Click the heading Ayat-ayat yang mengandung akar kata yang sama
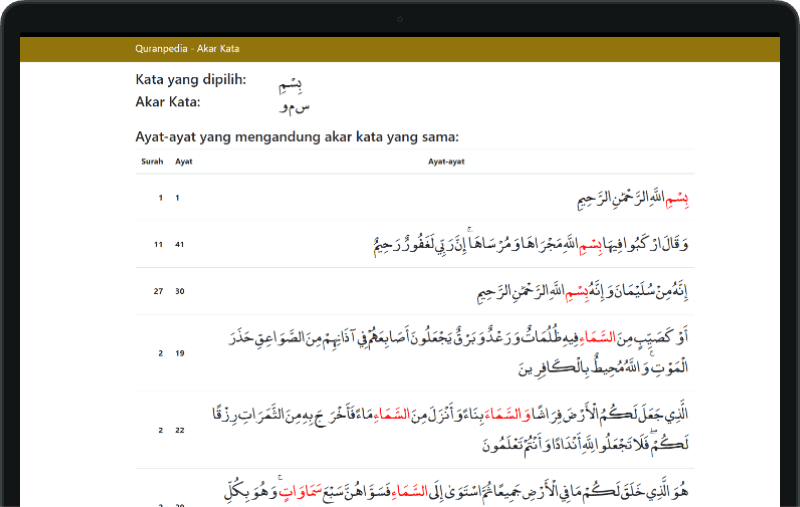 coord(297,137)
